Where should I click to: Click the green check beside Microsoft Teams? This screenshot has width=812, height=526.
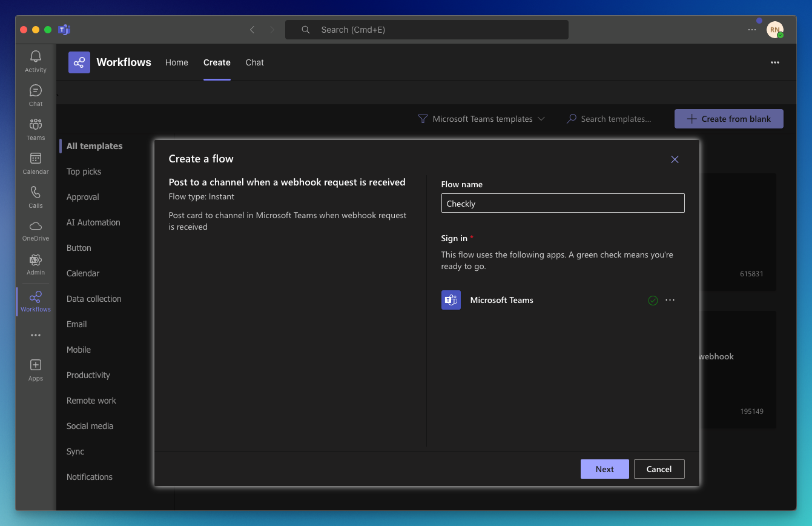[652, 300]
